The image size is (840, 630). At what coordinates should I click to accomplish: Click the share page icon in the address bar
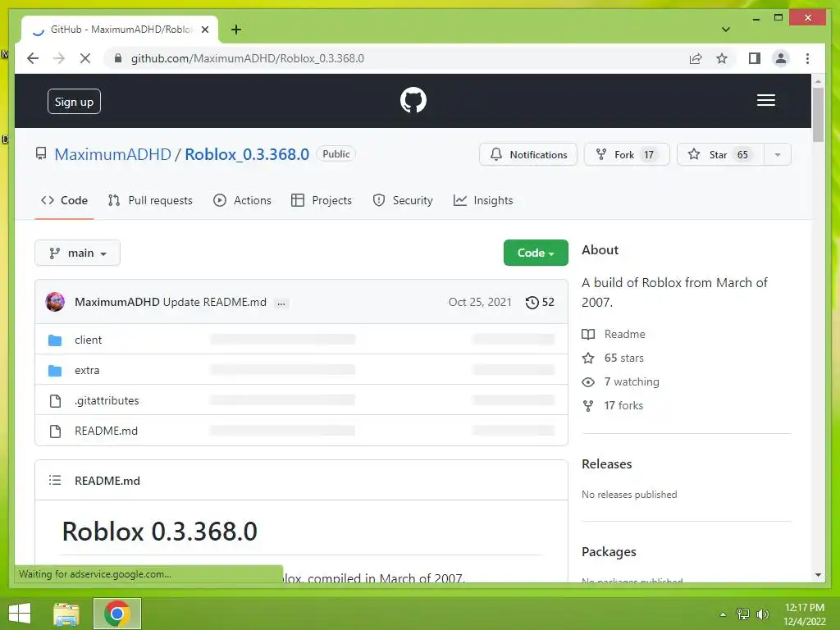click(x=696, y=58)
